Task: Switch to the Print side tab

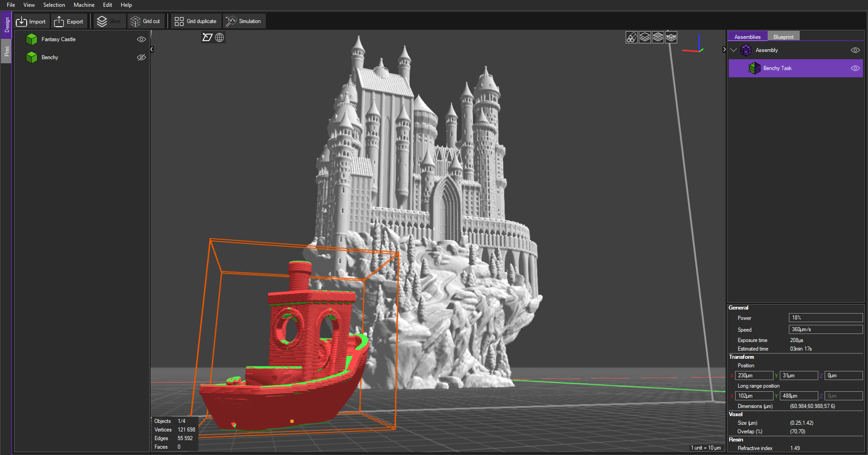Action: tap(6, 51)
